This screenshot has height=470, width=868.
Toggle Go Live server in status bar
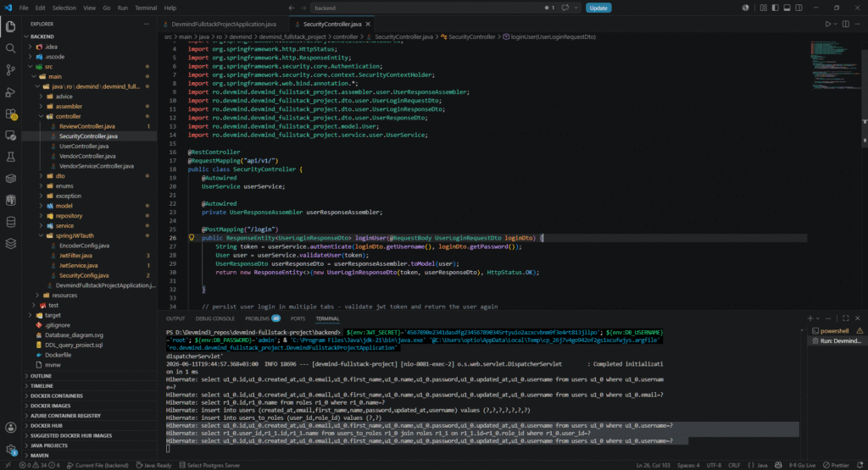[802, 465]
